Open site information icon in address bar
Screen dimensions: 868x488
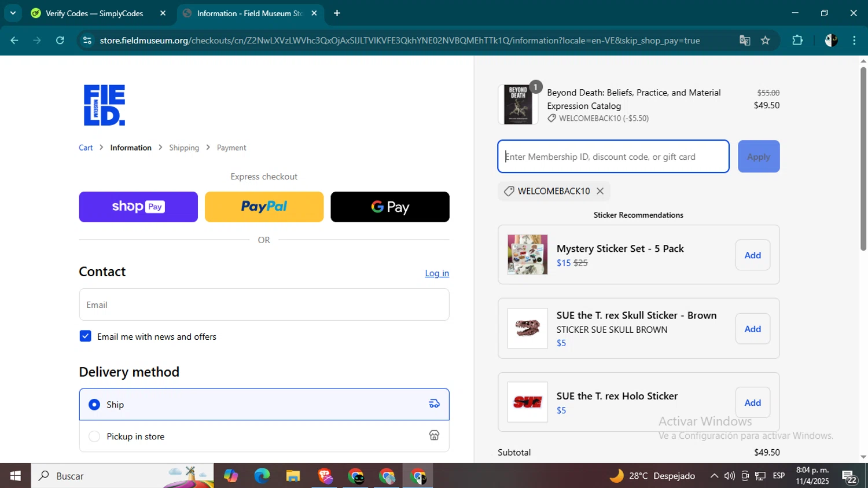point(87,41)
